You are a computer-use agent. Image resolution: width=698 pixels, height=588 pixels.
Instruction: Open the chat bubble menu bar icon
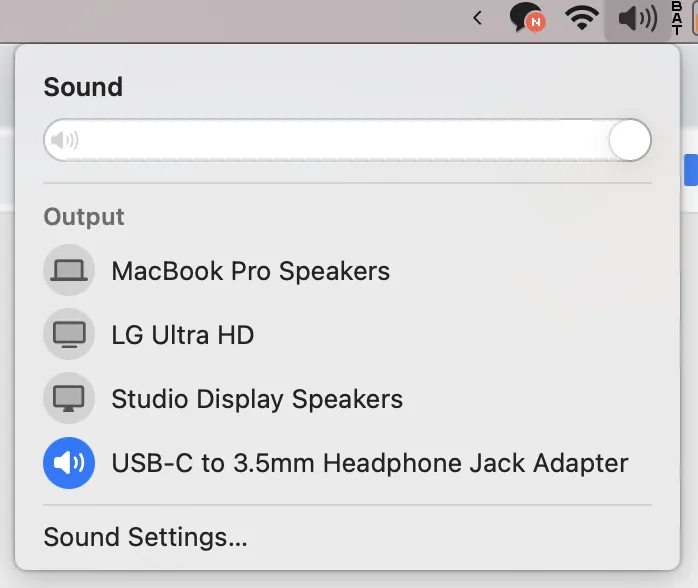[527, 18]
